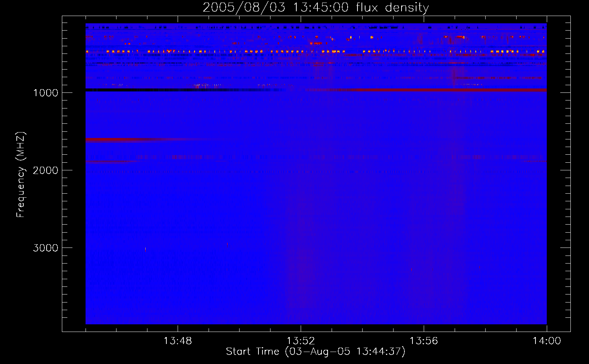Click the plot title '2005/08/03 13:45:00 flux density'

click(x=316, y=8)
